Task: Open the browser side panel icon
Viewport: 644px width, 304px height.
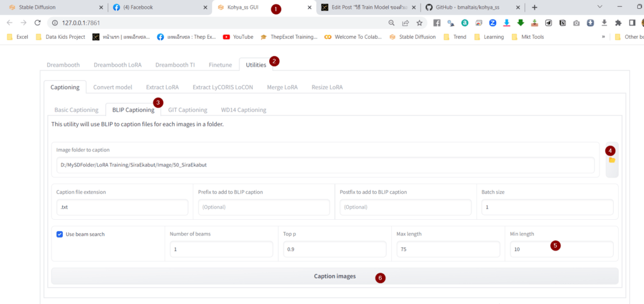Action: 632,23
